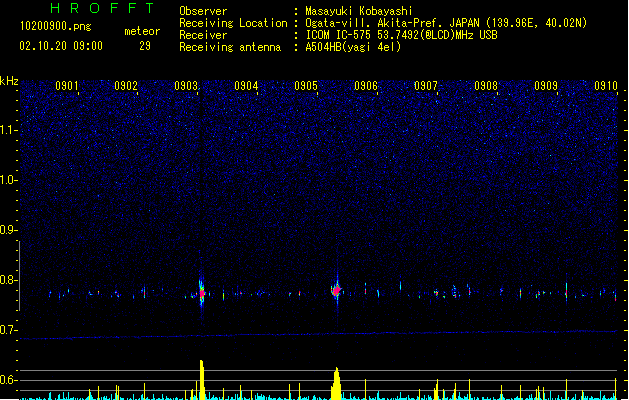
Task: Click the yellow intensity peak before 0906
Action: (x=337, y=383)
